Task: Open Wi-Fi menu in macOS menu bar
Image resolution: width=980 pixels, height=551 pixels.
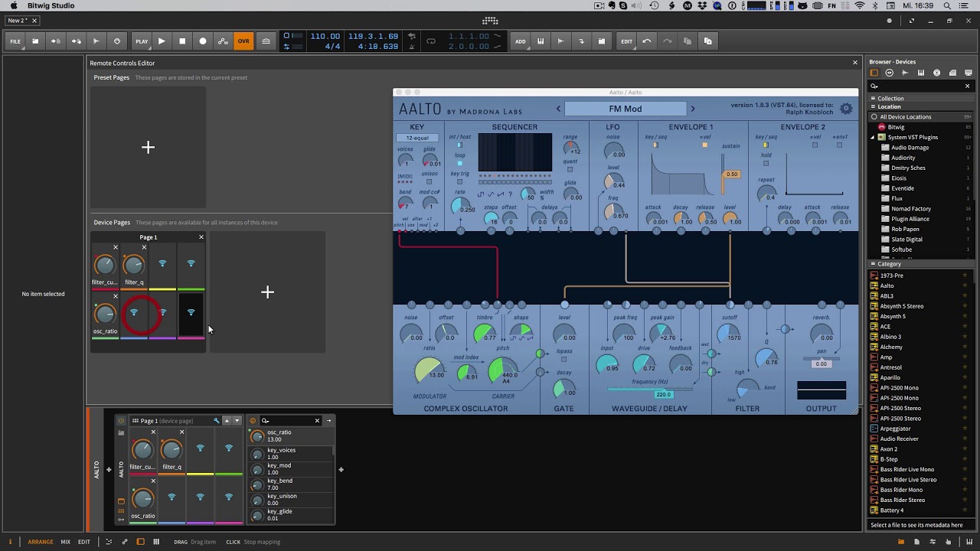Action: tap(859, 5)
